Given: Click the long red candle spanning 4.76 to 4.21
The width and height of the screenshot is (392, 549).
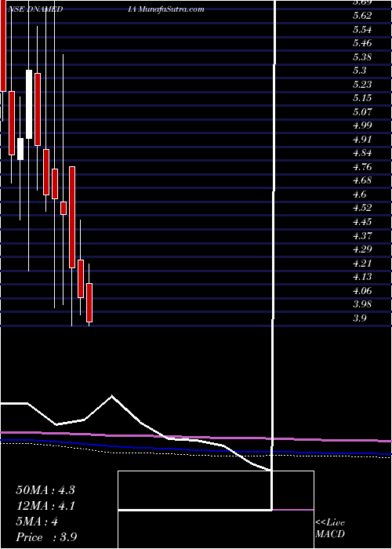Looking at the screenshot, I should tap(72, 217).
